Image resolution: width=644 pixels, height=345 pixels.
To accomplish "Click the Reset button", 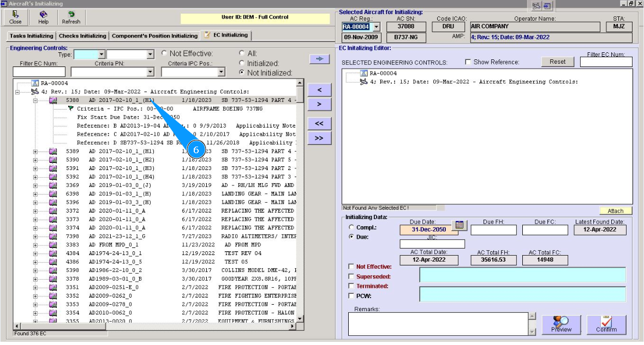I will [557, 62].
